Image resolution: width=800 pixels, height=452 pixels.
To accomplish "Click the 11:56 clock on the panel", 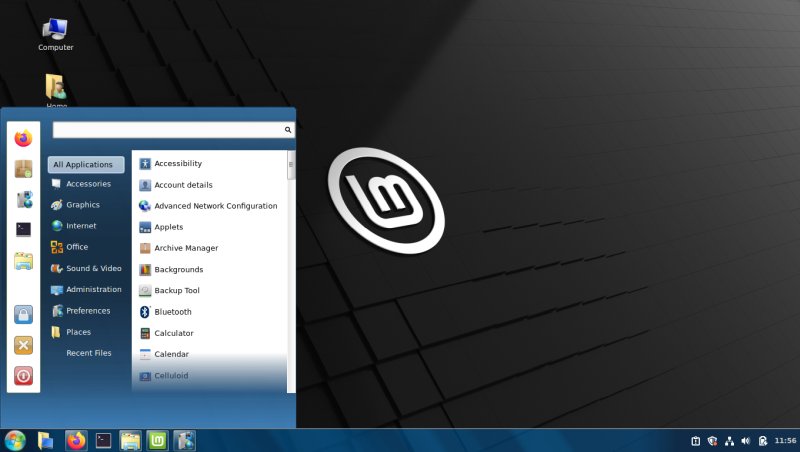I will click(x=785, y=441).
